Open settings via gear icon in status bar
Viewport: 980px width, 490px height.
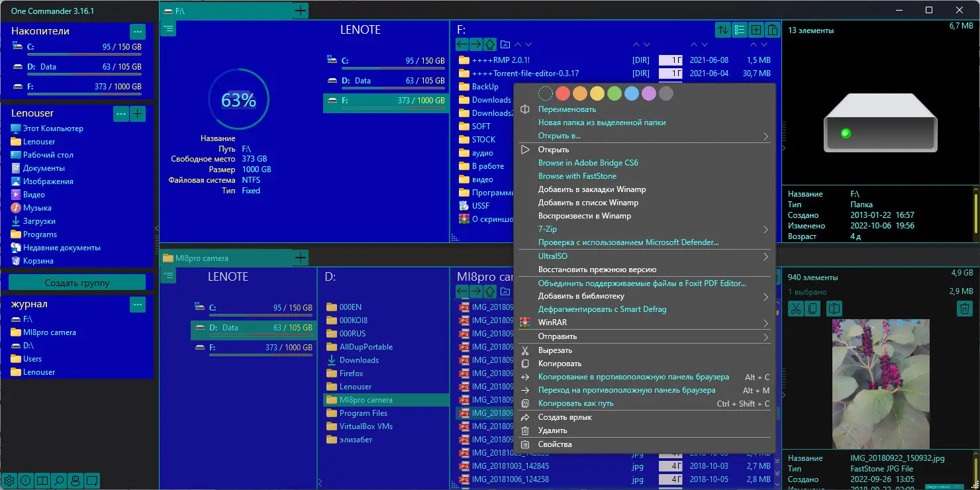click(10, 481)
